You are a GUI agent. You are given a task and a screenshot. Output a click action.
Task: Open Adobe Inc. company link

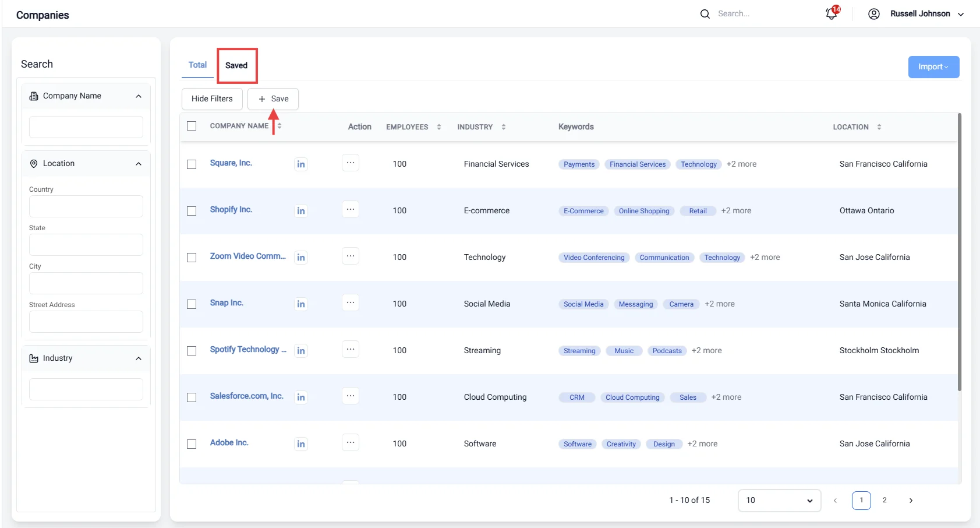coord(229,443)
